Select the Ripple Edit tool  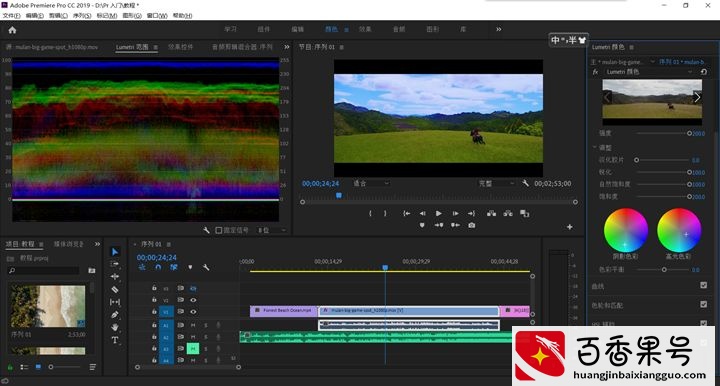pos(115,276)
